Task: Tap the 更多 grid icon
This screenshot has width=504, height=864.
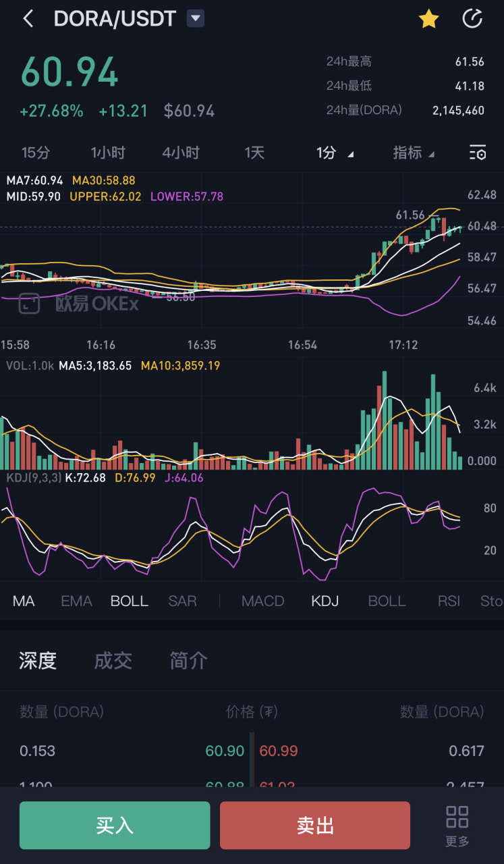Action: [457, 825]
